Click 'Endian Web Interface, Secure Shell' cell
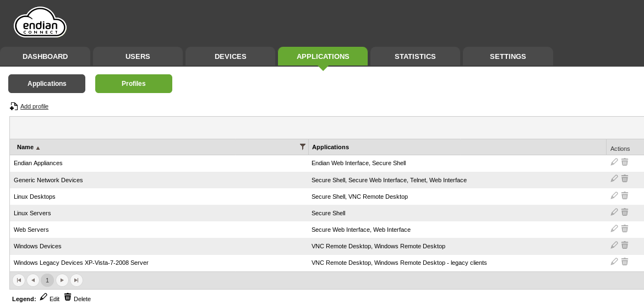The image size is (644, 305). point(457,163)
